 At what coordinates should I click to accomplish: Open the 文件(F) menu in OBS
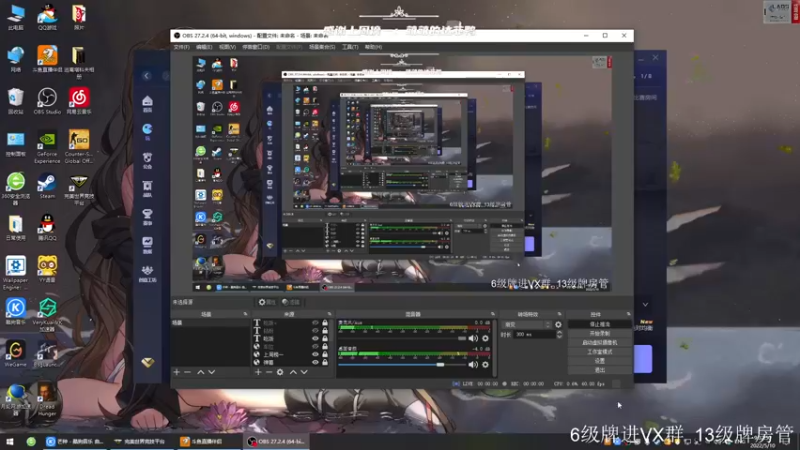point(181,47)
